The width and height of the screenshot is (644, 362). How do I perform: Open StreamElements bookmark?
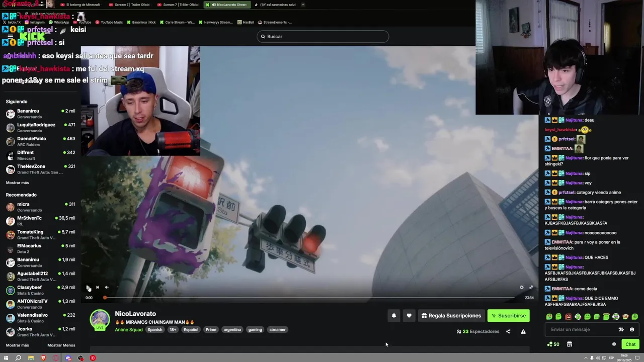click(275, 22)
